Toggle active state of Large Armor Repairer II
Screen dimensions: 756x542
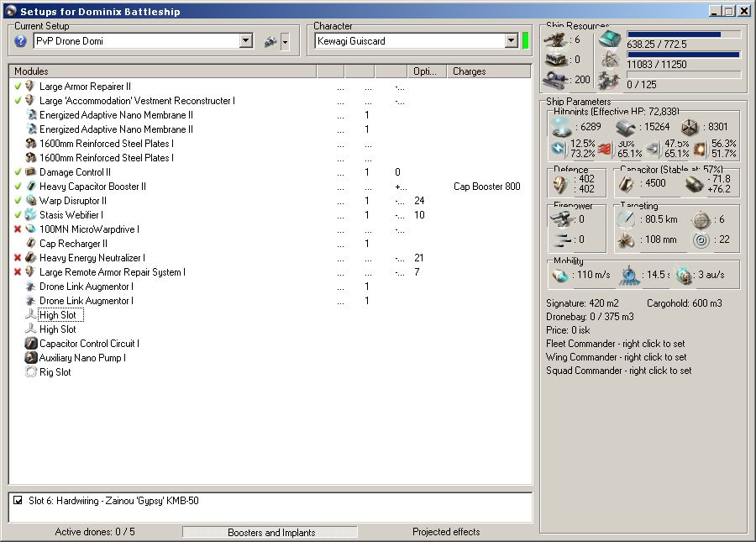18,87
